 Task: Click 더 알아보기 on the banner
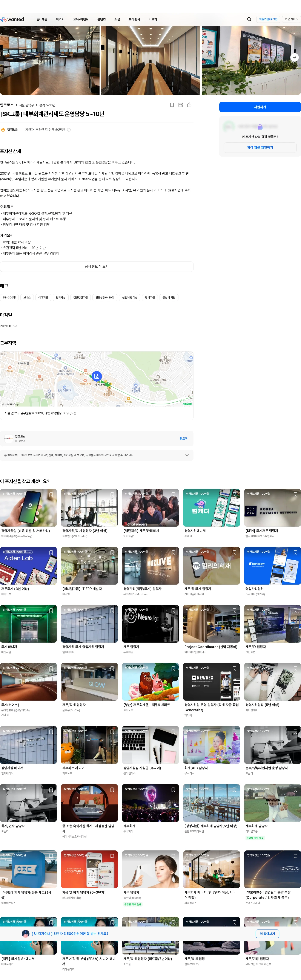tap(267, 934)
